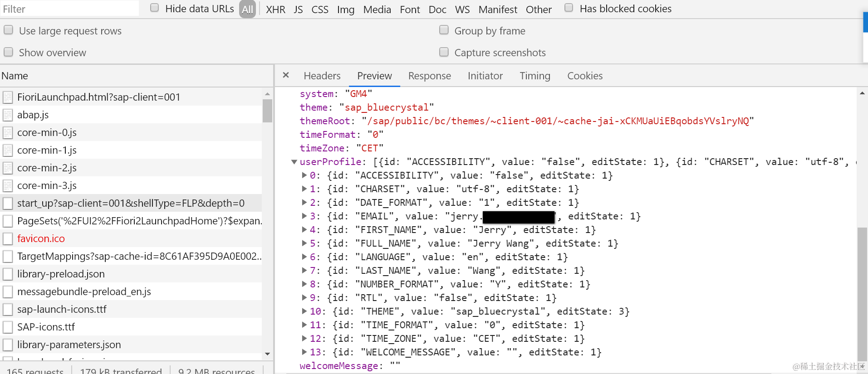Toggle Hide data URLs checkbox
868x374 pixels.
point(155,8)
